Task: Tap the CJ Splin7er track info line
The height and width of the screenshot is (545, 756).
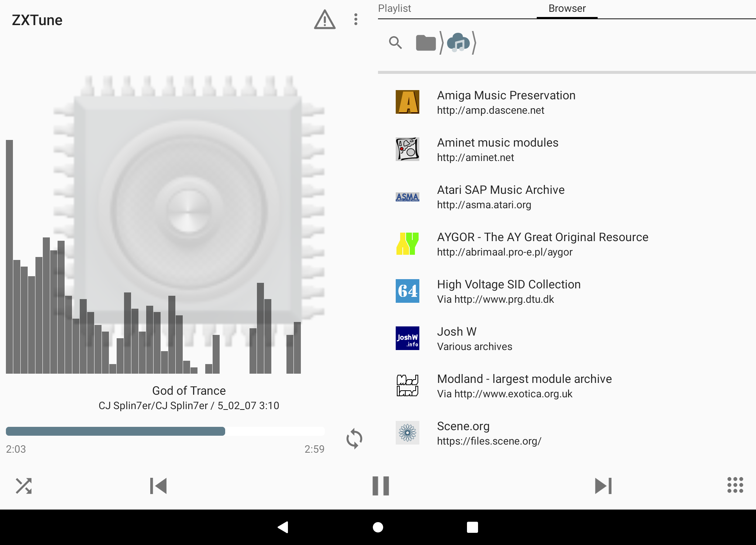Action: [x=189, y=406]
